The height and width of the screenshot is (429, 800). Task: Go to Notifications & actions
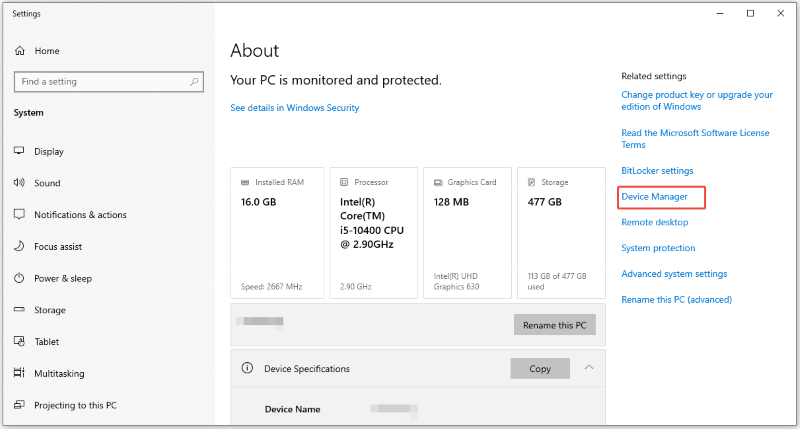(80, 215)
